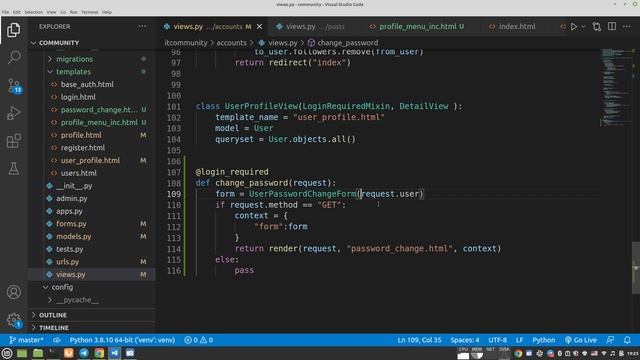Open Explorer Views and More Actions ellipsis
The width and height of the screenshot is (640, 360).
(x=142, y=27)
